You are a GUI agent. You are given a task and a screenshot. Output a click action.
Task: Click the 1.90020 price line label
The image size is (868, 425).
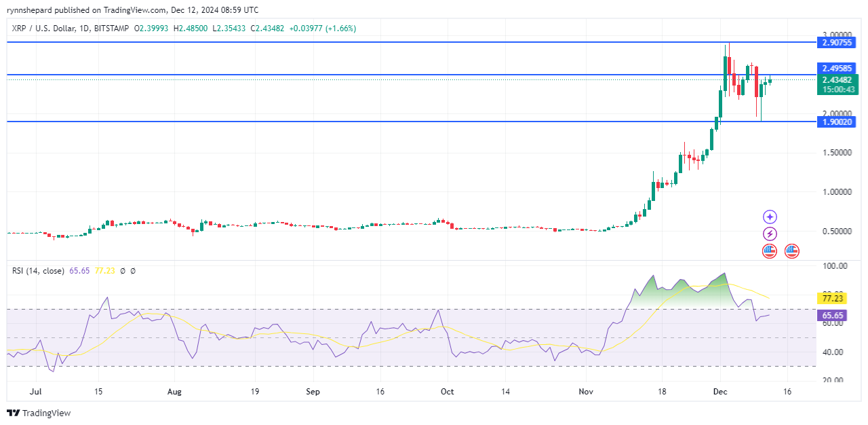(x=837, y=122)
